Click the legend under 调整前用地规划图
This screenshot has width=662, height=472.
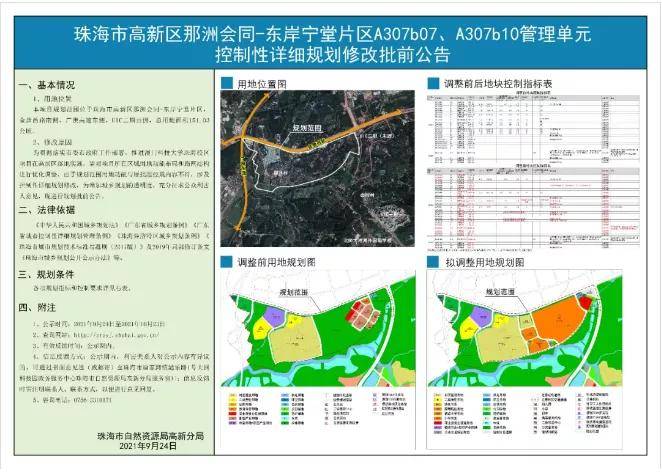coord(317,409)
